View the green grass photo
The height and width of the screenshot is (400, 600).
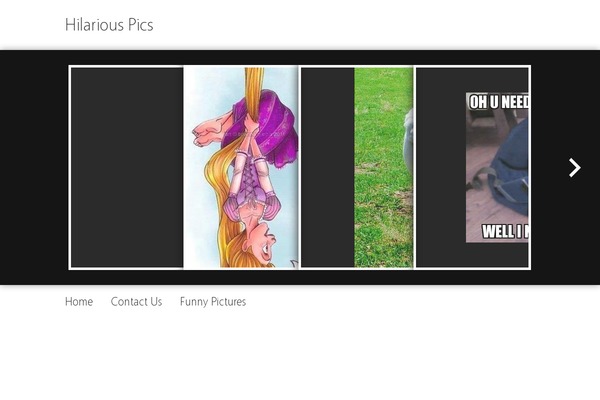[x=384, y=167]
